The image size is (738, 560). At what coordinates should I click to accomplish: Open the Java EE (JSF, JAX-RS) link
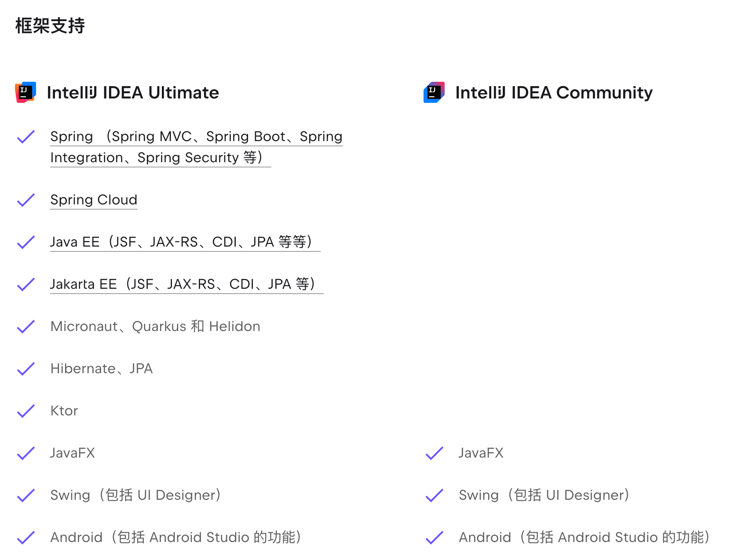point(185,242)
